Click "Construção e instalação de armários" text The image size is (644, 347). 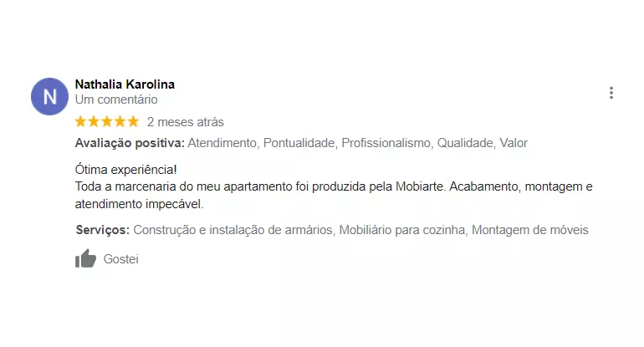pos(232,230)
